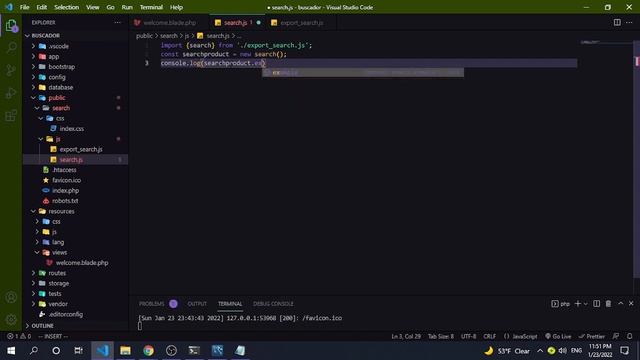Screen dimensions: 640x360
Task: Select the autocomplete suggestion in the editor
Action: (362, 73)
